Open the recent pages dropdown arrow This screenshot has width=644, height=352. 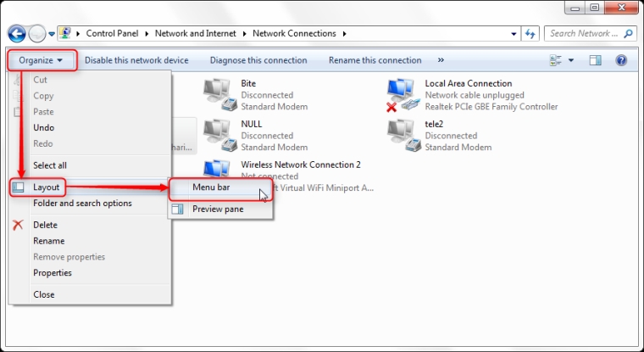52,34
